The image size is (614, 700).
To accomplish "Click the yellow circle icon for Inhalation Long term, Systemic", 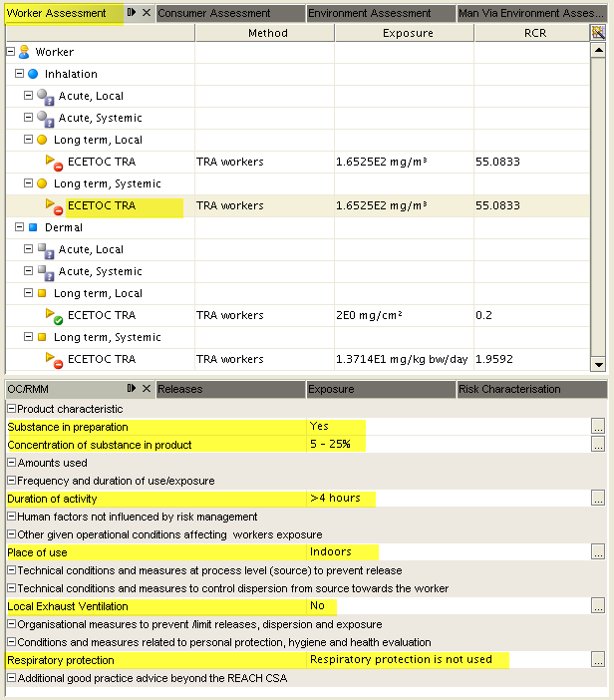I will (x=42, y=183).
